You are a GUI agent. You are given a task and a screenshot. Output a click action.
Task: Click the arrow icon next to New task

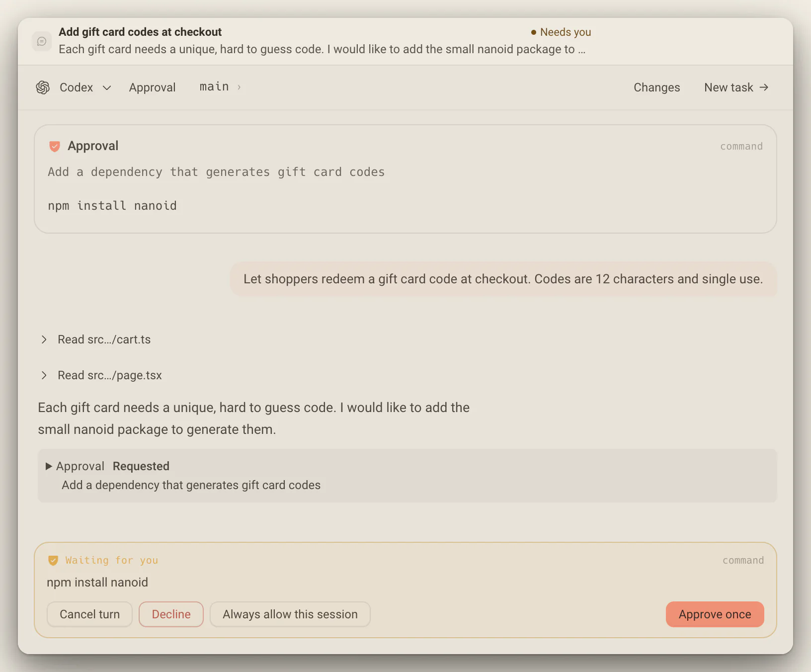click(x=764, y=87)
